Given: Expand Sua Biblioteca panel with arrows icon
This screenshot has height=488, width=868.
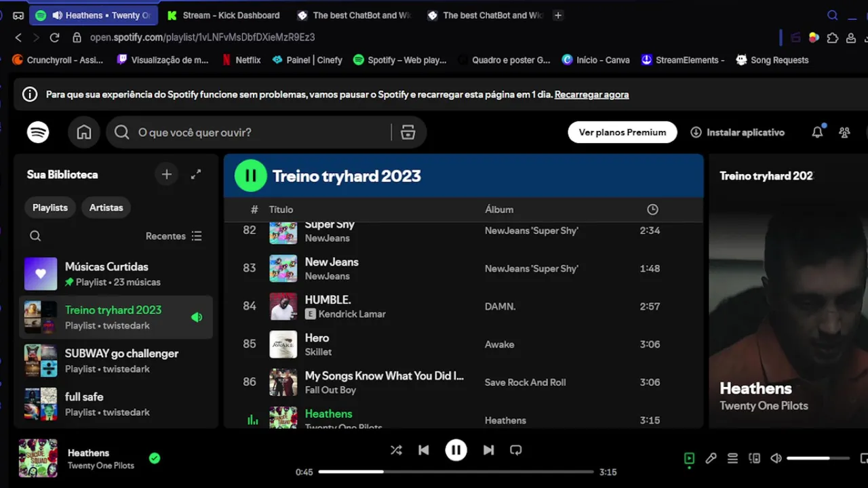Looking at the screenshot, I should 196,174.
